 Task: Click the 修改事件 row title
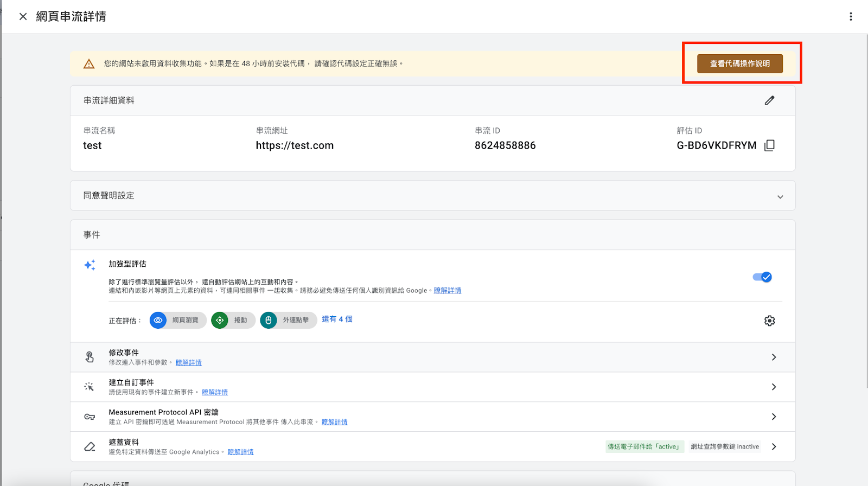[124, 353]
